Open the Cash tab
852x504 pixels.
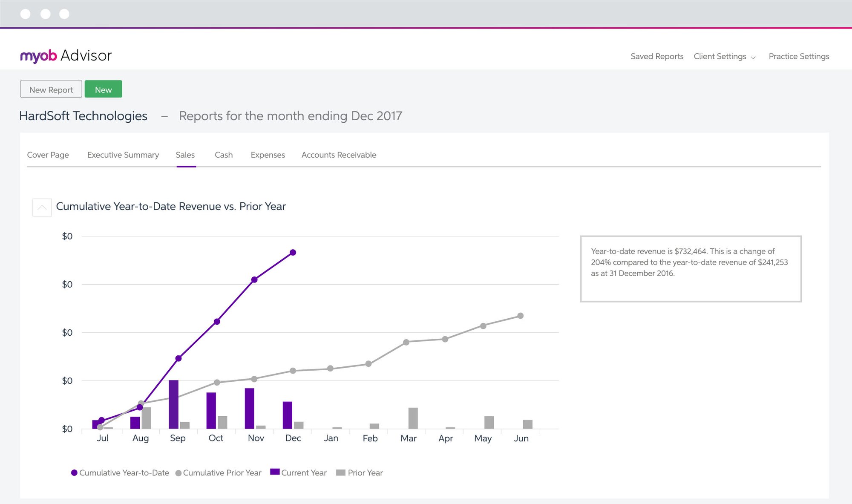223,155
